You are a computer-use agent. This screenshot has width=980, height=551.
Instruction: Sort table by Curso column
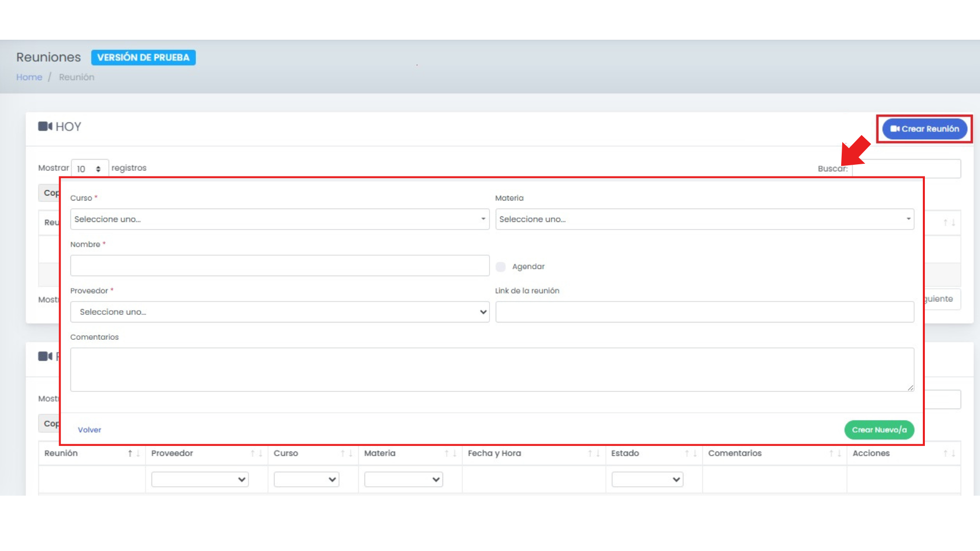click(x=313, y=453)
